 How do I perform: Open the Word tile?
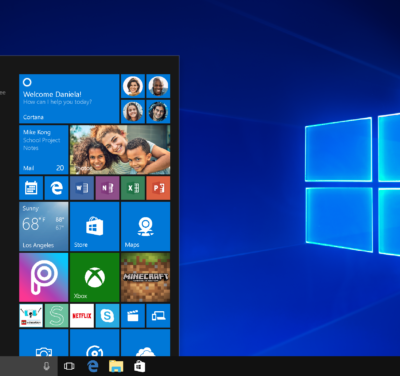pyautogui.click(x=82, y=188)
